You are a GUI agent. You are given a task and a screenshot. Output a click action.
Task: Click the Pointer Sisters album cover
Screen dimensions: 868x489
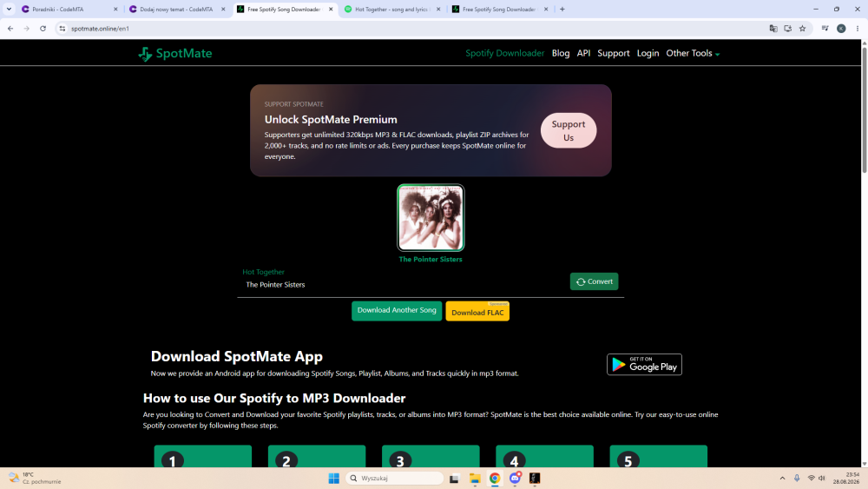coord(431,218)
